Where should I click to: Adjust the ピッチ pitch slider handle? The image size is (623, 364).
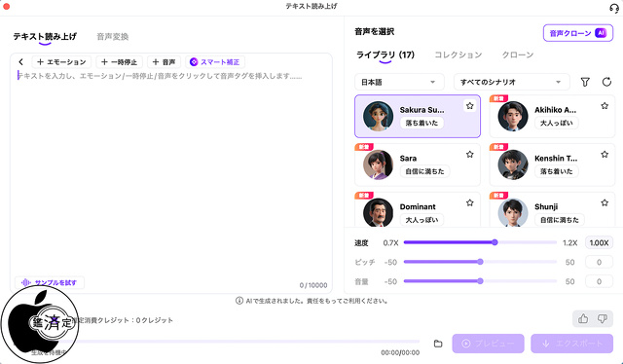[x=480, y=262]
